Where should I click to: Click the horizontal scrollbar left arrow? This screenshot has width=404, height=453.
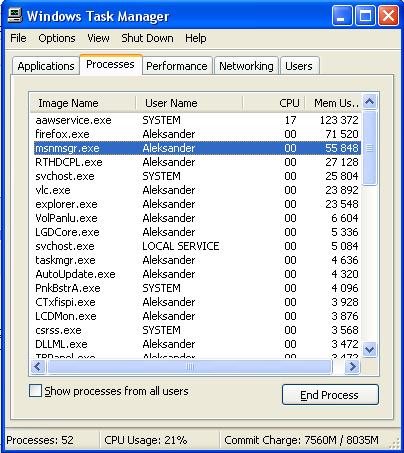coord(38,367)
